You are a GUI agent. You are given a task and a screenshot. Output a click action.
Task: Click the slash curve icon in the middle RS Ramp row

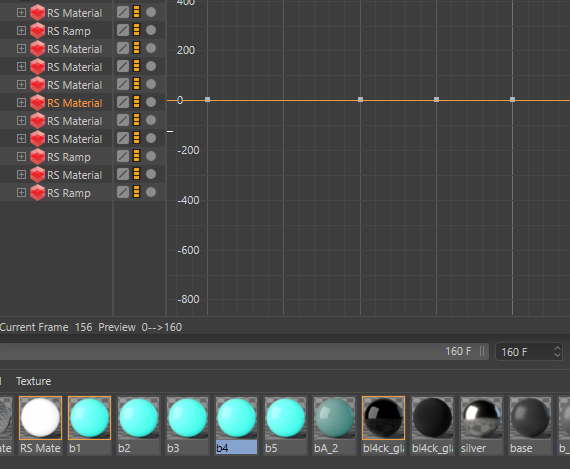point(123,156)
